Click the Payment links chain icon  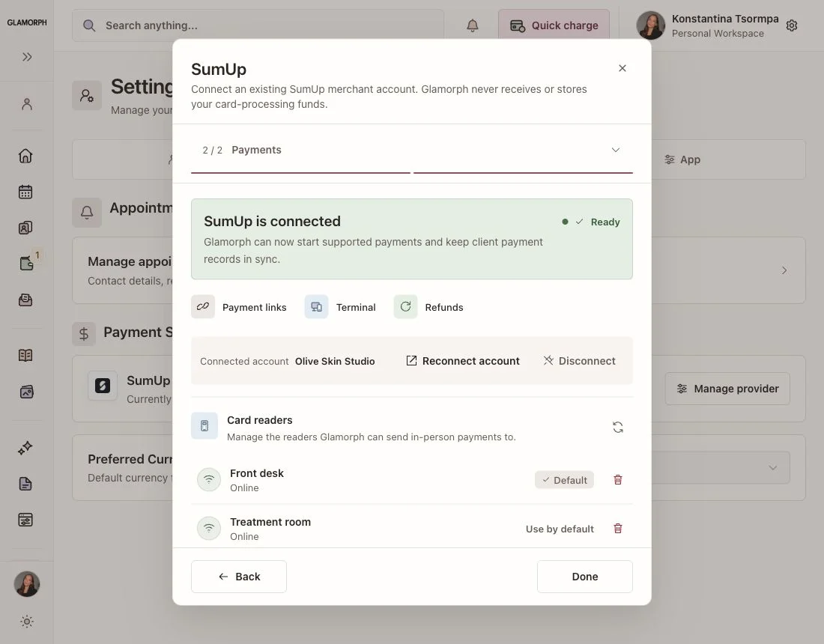click(203, 307)
